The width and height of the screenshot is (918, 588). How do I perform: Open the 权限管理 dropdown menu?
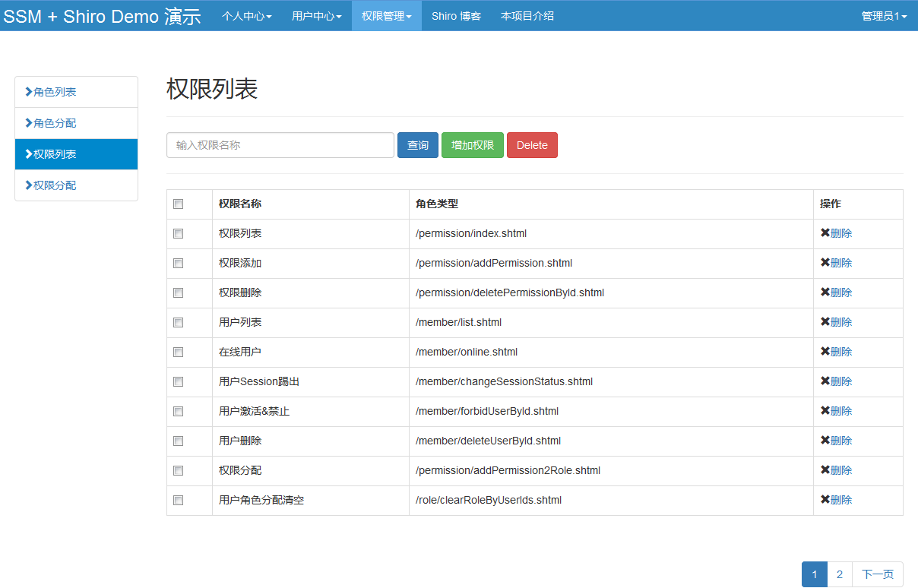385,16
